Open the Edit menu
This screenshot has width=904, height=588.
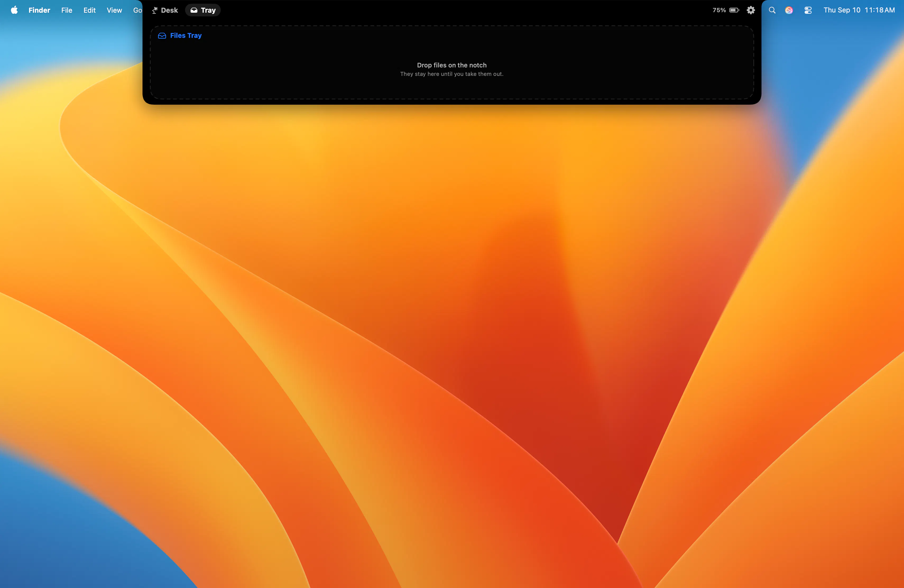tap(89, 10)
